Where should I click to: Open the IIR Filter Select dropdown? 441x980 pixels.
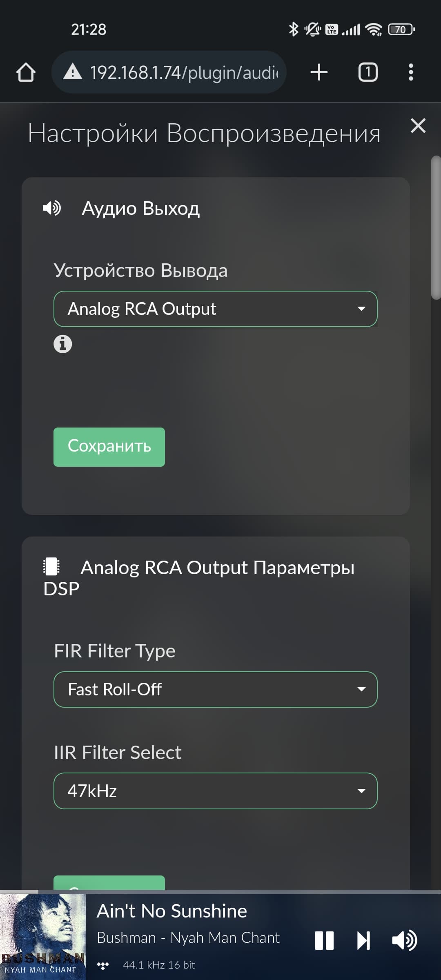215,791
